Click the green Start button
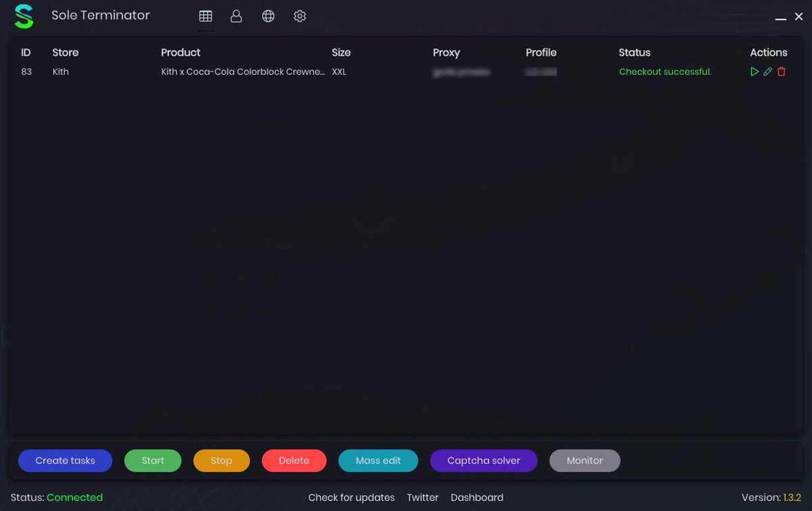Screen dimensions: 812x511 [x=153, y=460]
